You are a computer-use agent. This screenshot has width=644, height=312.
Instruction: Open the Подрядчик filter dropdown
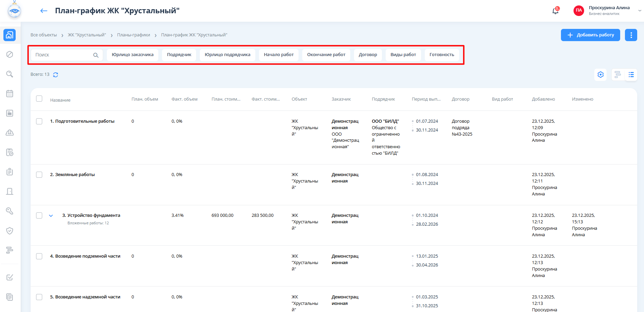pyautogui.click(x=179, y=55)
